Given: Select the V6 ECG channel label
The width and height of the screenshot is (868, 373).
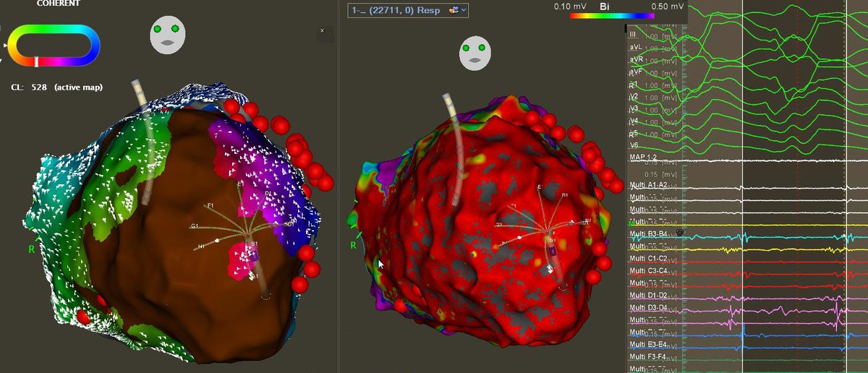Looking at the screenshot, I should (x=634, y=145).
